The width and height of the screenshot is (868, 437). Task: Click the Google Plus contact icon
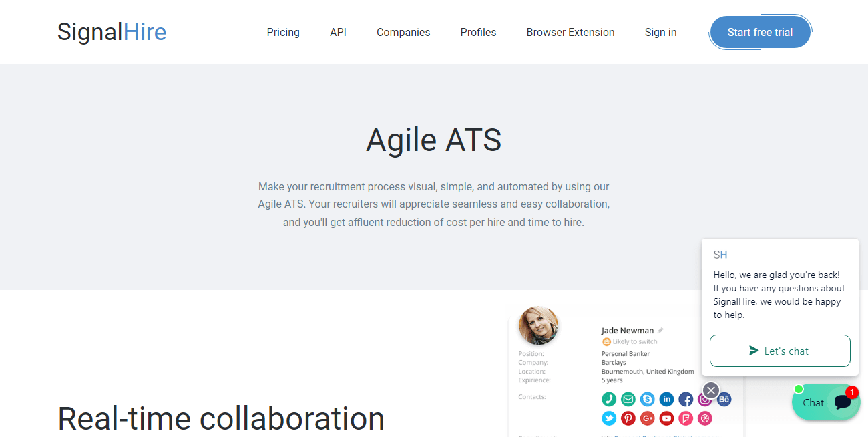(x=648, y=418)
